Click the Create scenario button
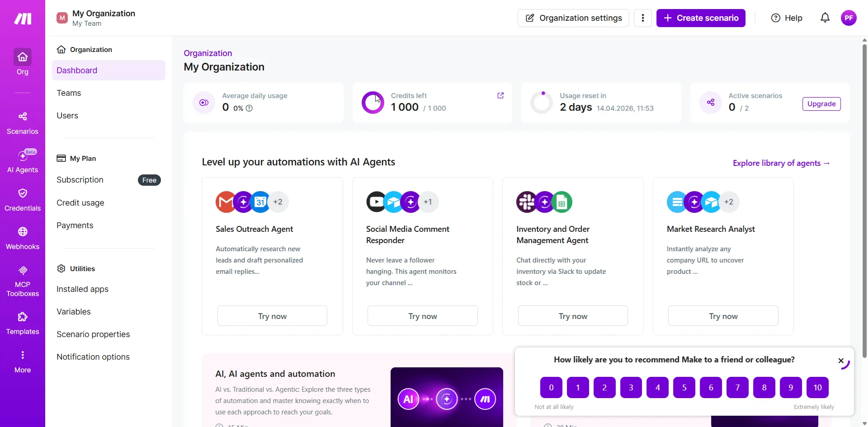 tap(701, 18)
